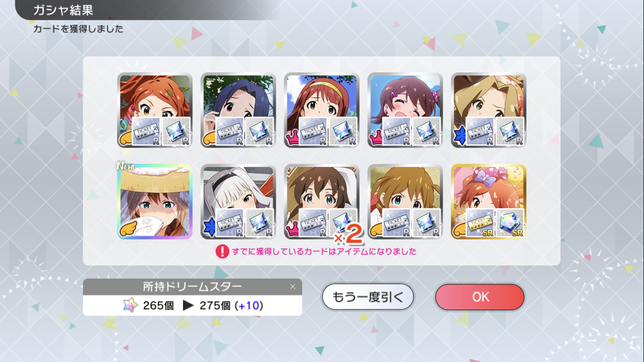Select the gold SR card with pink bow
The width and height of the screenshot is (644, 362).
(x=489, y=201)
